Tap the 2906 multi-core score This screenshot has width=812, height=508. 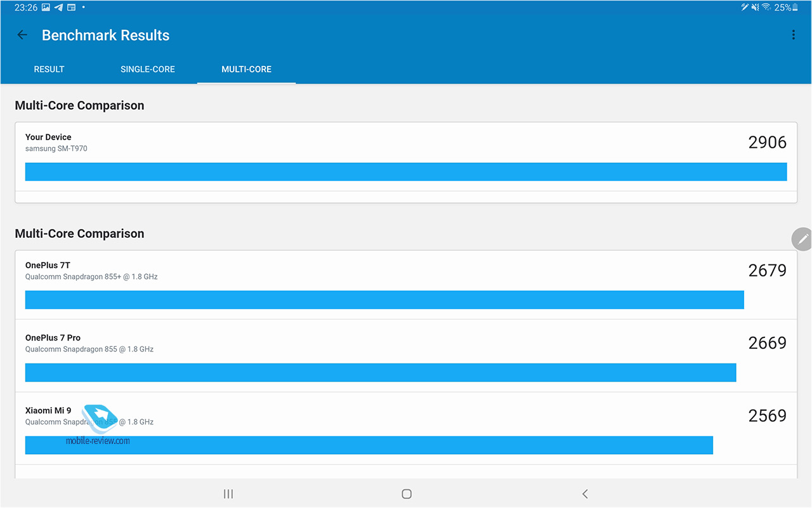coord(768,142)
